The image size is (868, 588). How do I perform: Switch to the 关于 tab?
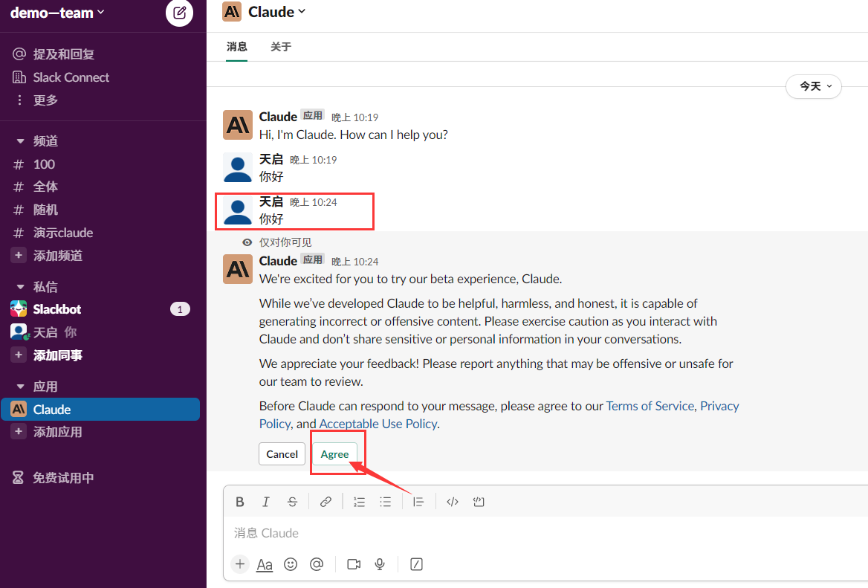(x=281, y=47)
